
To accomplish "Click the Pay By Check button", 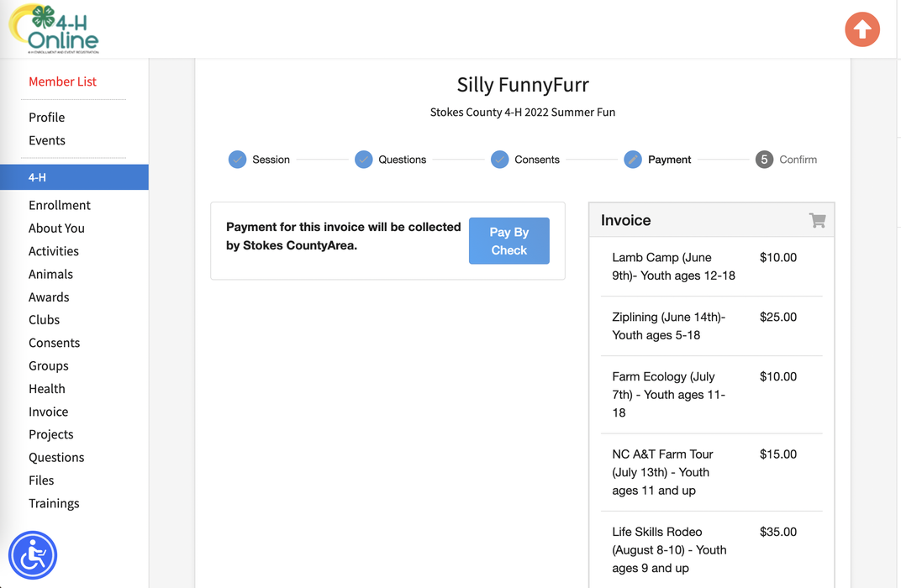I will (509, 240).
